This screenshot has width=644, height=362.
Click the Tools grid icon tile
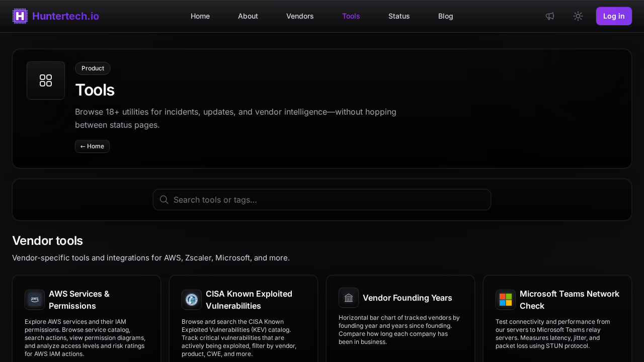46,80
